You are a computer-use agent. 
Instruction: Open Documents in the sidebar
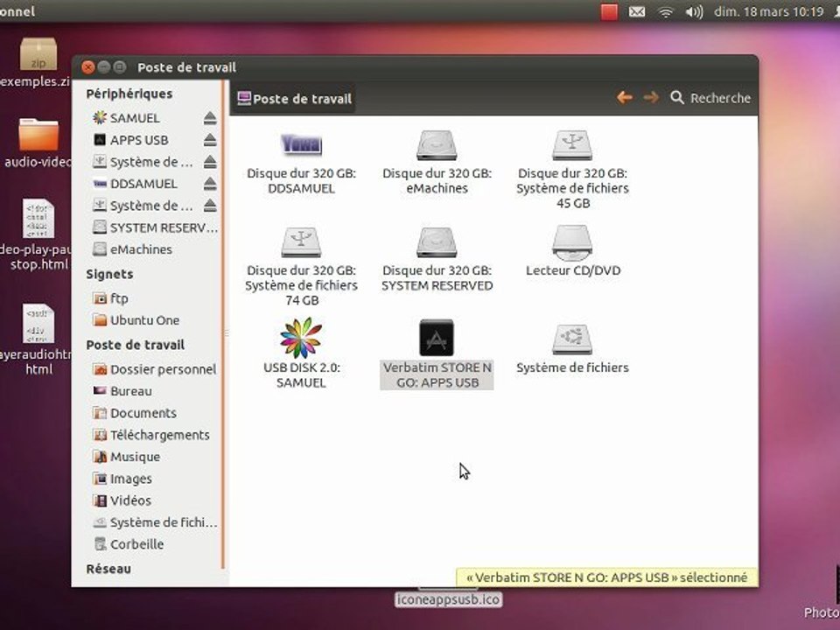[x=135, y=413]
